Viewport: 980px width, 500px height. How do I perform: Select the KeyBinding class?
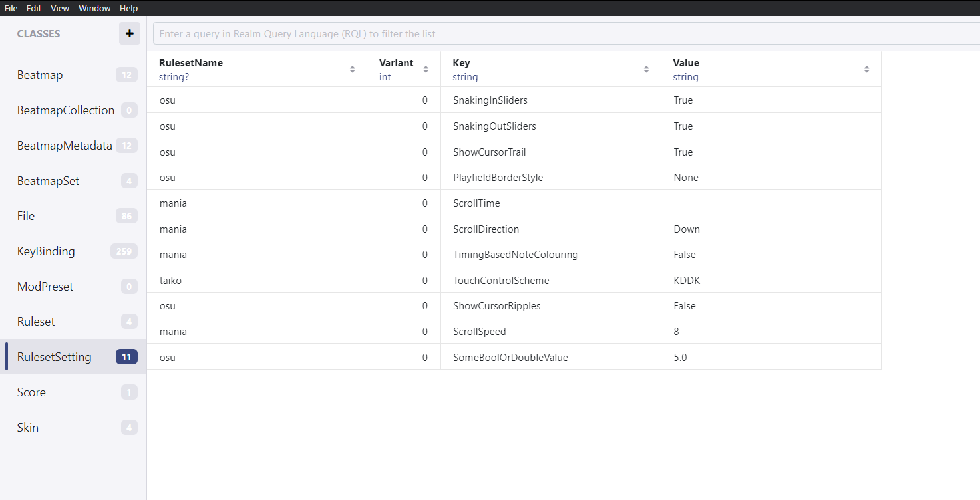pyautogui.click(x=45, y=251)
